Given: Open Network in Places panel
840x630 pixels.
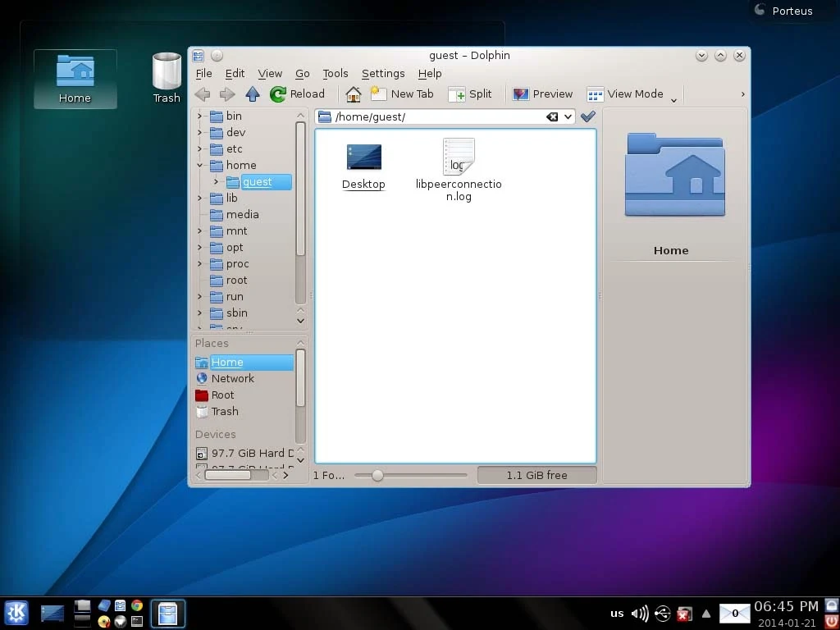Looking at the screenshot, I should click(x=225, y=379).
